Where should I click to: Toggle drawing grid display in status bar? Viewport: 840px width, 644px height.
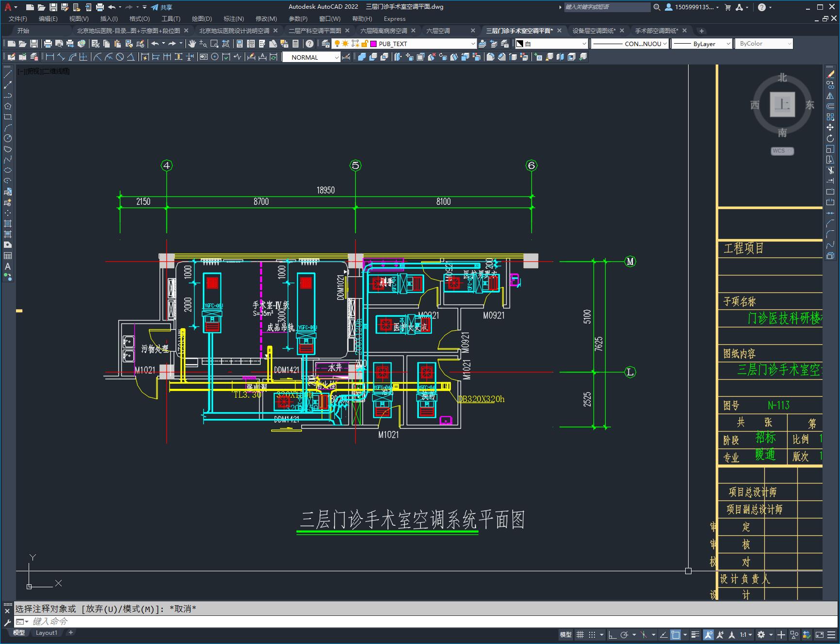[580, 634]
